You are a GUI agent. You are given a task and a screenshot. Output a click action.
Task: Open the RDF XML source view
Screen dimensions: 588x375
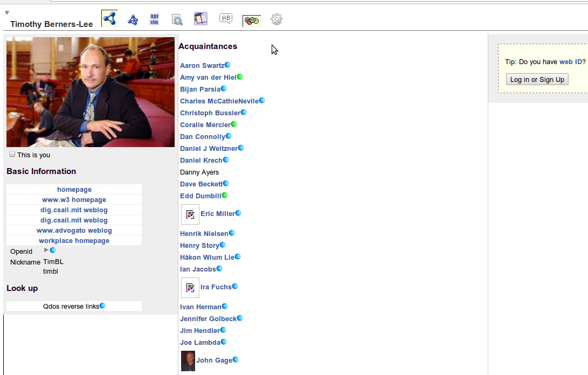pos(155,19)
